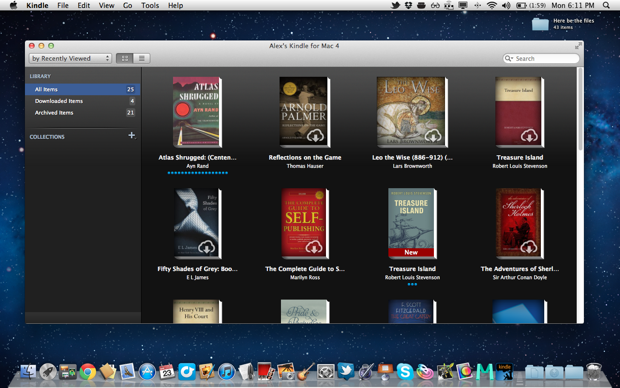This screenshot has height=388, width=620.
Task: Open the Apple menu
Action: tap(13, 6)
